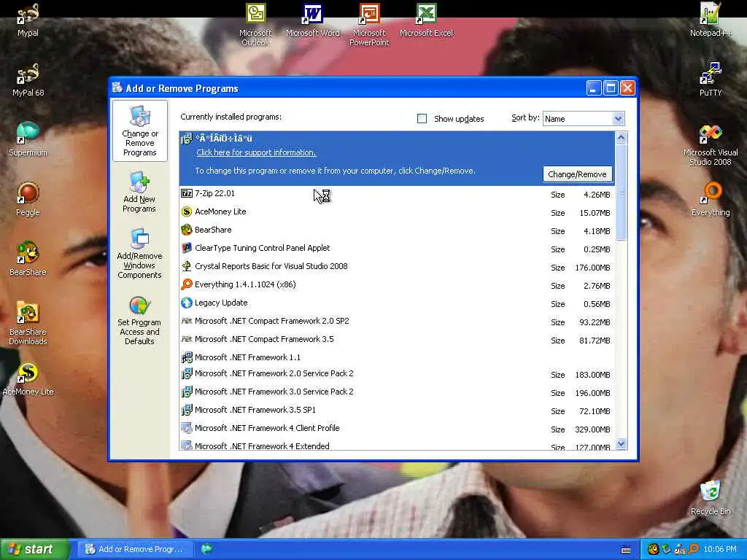Select Microsoft .NET Framework 3.0 Service Pack 2

pos(397,392)
